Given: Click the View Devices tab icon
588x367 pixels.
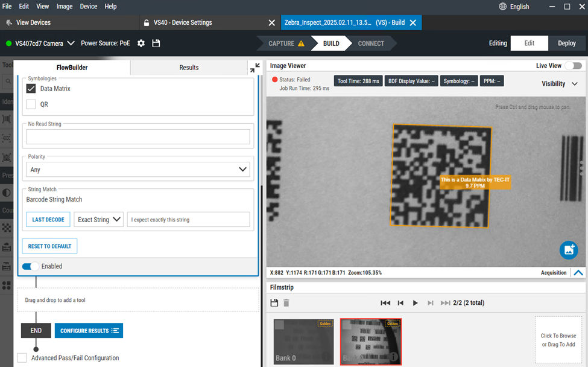Looking at the screenshot, I should [x=9, y=22].
